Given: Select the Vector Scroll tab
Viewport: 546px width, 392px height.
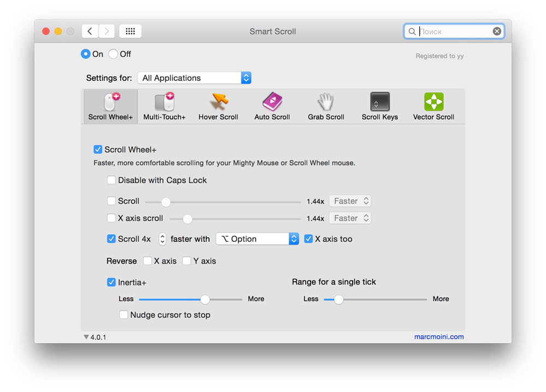Looking at the screenshot, I should point(434,106).
